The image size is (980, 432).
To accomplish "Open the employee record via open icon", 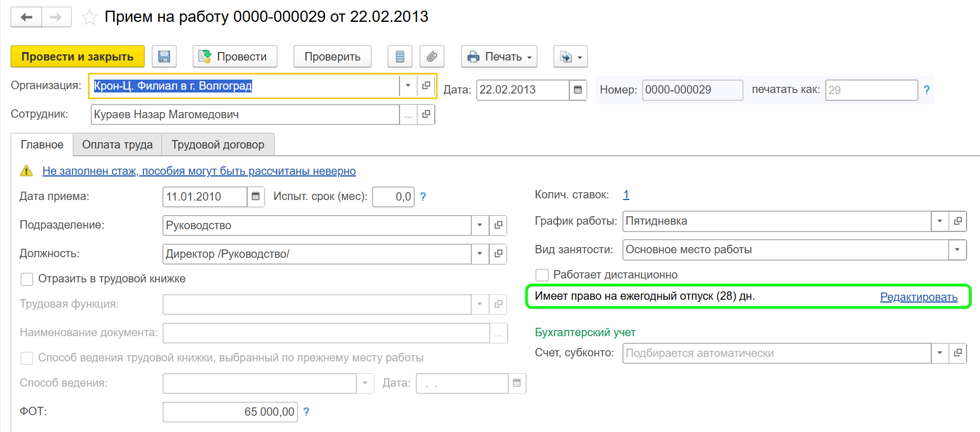I will pos(426,114).
